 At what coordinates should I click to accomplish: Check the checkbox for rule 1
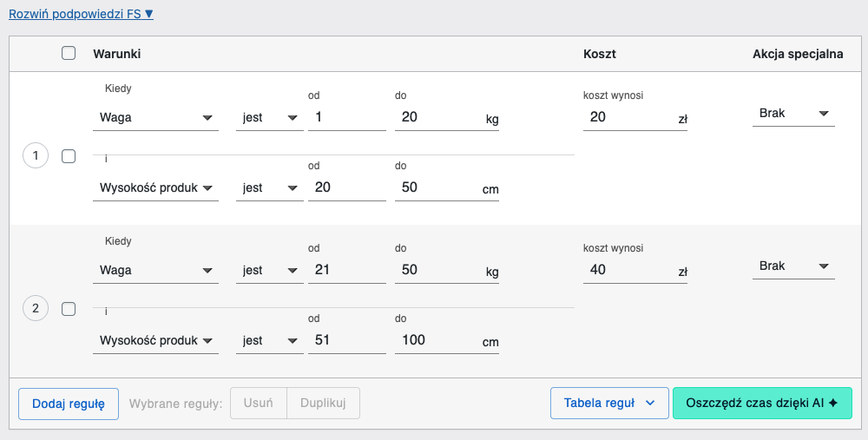click(69, 156)
